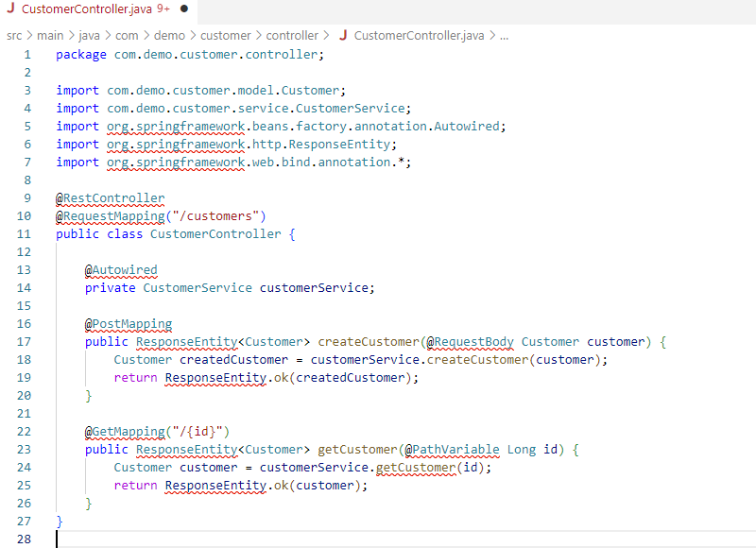Open CustomerController.java breadcrumb item

click(419, 36)
